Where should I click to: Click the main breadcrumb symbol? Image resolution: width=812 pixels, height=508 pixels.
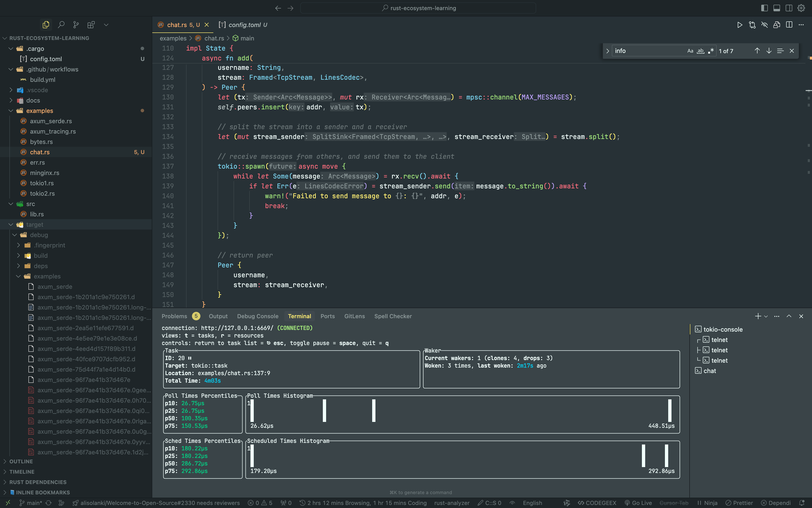(x=247, y=38)
